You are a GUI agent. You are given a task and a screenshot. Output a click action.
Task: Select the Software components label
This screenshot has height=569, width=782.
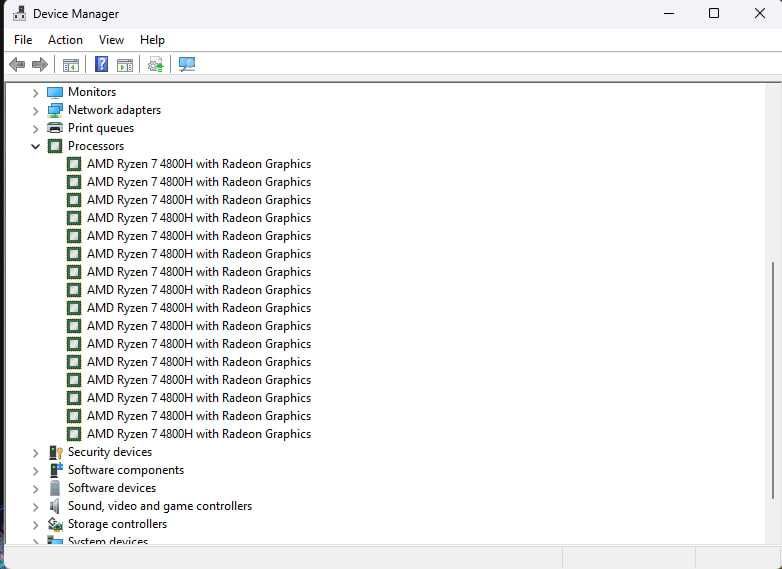(126, 470)
